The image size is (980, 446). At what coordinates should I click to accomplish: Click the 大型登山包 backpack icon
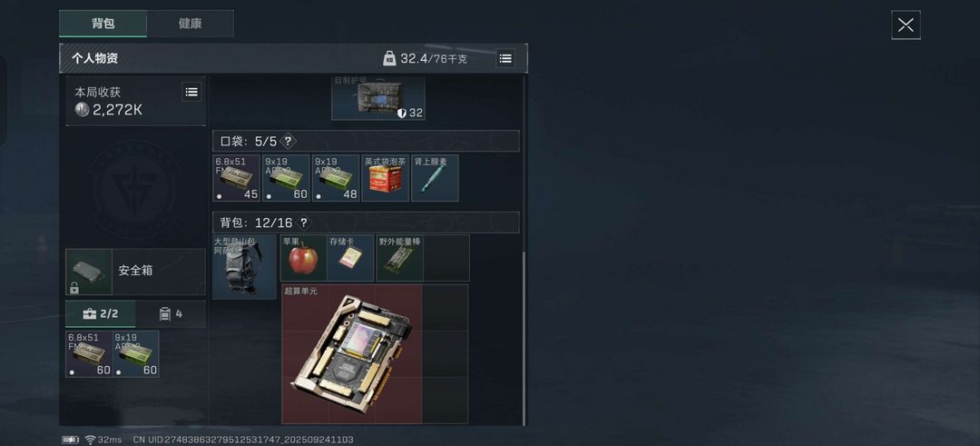(x=244, y=267)
